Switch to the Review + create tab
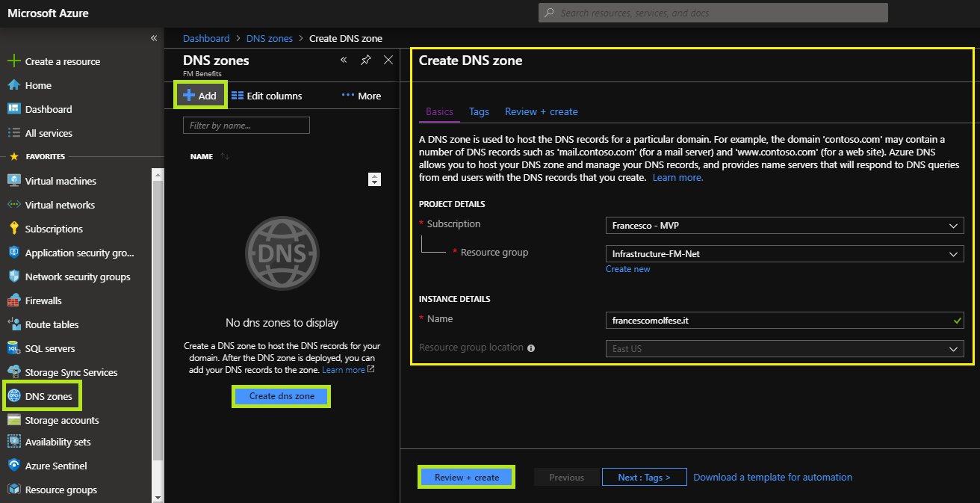 pyautogui.click(x=542, y=111)
